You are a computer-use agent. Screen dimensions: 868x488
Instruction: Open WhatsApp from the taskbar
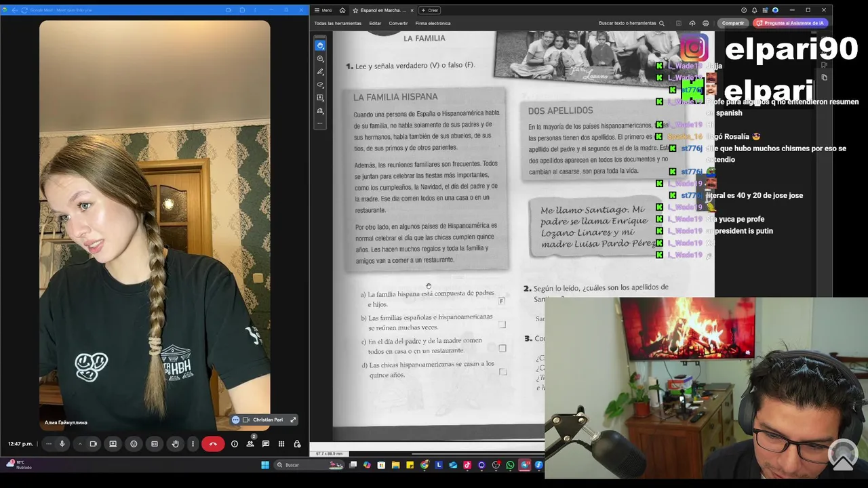point(510,465)
